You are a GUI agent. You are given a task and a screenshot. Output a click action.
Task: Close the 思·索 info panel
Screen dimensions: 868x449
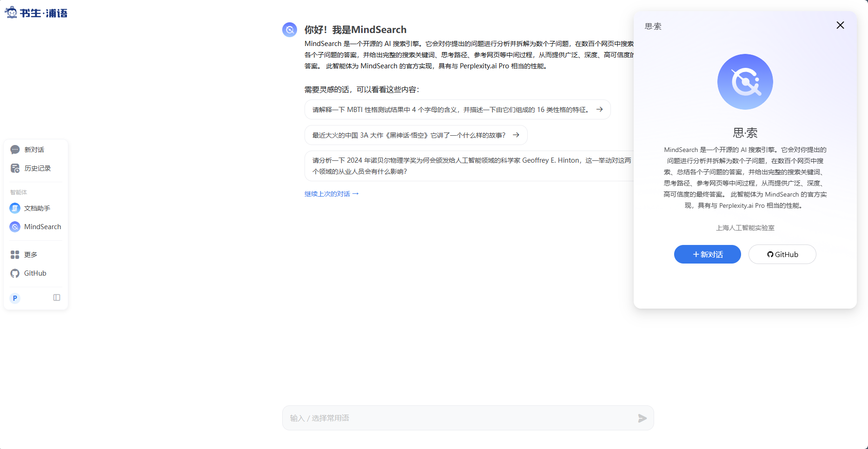840,25
